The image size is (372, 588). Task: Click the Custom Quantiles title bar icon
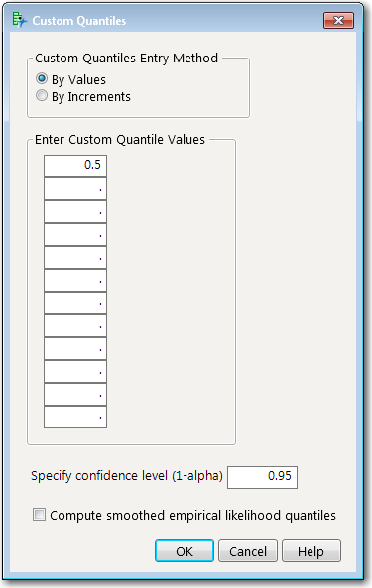click(x=20, y=20)
